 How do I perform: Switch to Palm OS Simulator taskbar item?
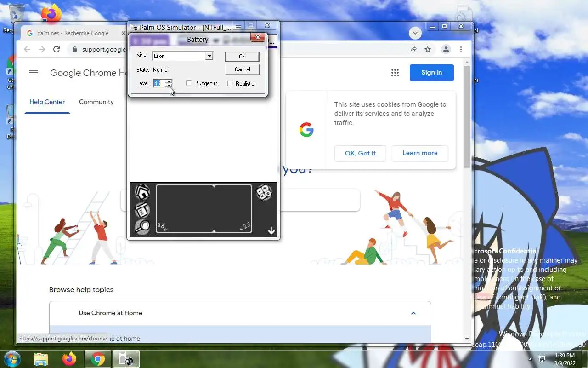126,359
